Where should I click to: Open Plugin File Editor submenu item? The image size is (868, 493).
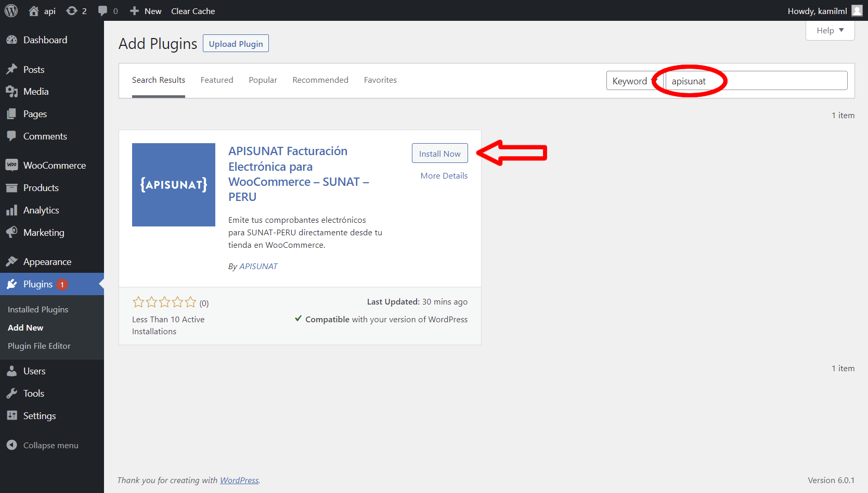point(39,346)
